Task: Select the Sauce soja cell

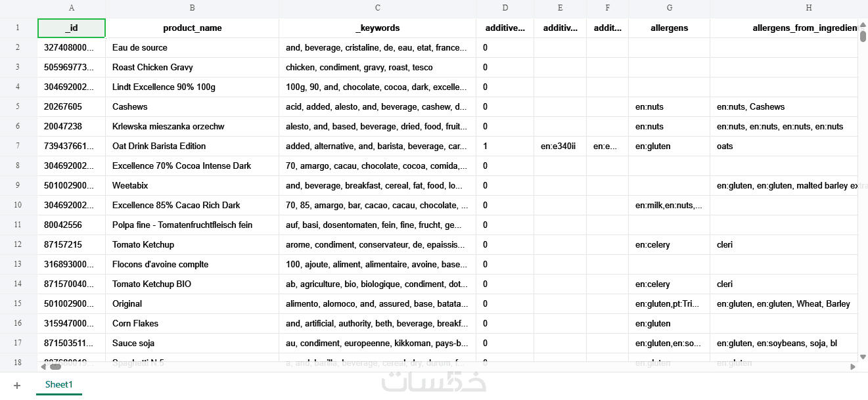Action: (x=192, y=343)
